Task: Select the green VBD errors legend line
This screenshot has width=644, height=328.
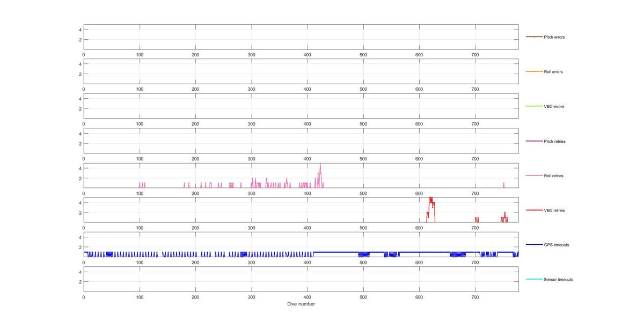Action: pos(534,106)
